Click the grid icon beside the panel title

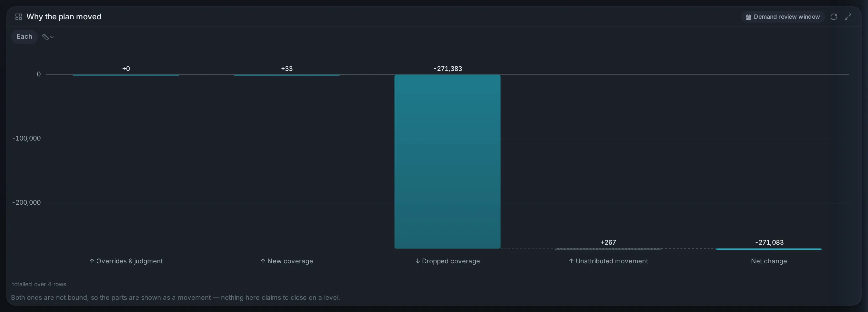point(19,17)
